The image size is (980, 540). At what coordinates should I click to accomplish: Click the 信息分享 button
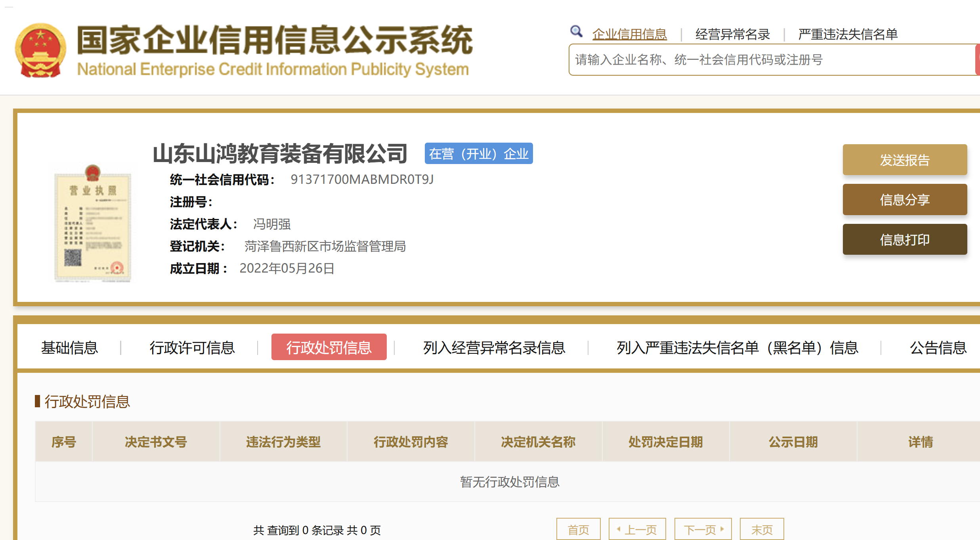pos(904,200)
